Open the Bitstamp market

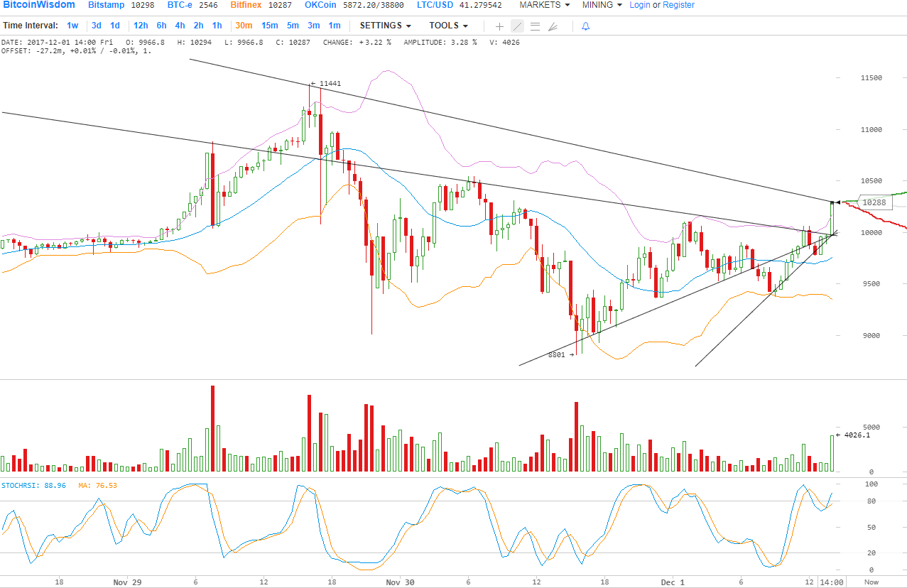pyautogui.click(x=107, y=5)
